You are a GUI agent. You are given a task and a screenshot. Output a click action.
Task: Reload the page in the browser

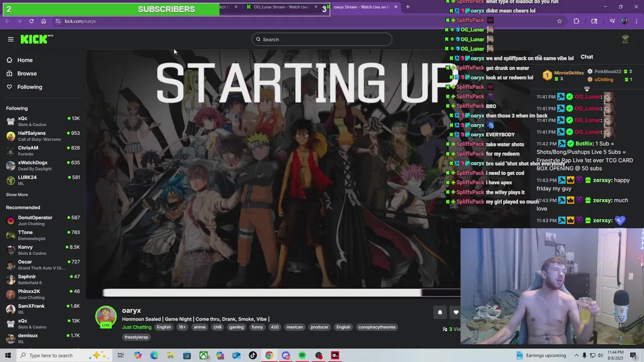[31, 21]
